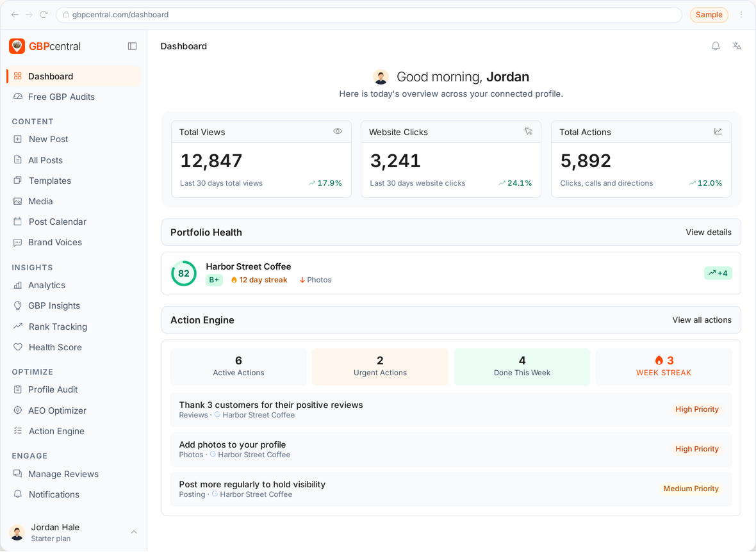This screenshot has width=756, height=552.
Task: Click the Post Calendar icon
Action: 18,222
